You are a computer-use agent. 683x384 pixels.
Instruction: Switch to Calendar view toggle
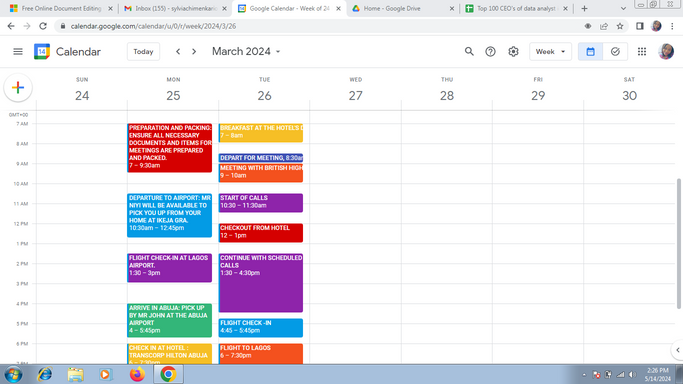[590, 51]
